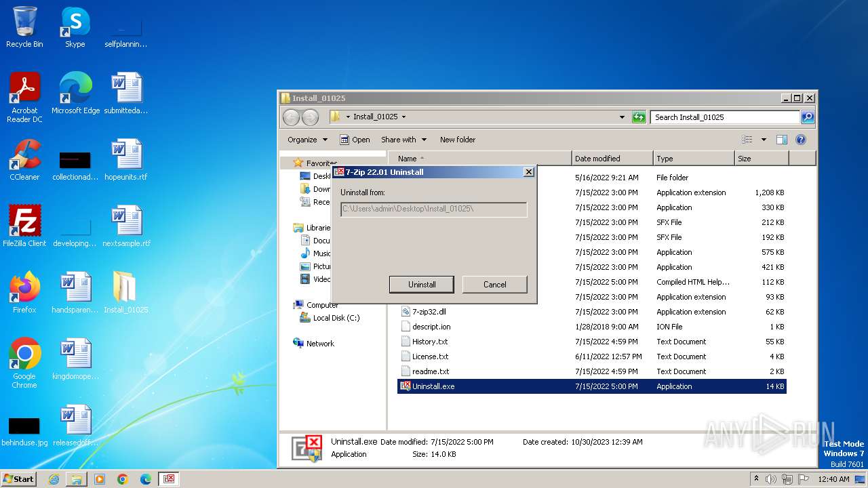Viewport: 868px width, 488px height.
Task: Click Cancel in Uninstall dialog
Action: pos(494,285)
